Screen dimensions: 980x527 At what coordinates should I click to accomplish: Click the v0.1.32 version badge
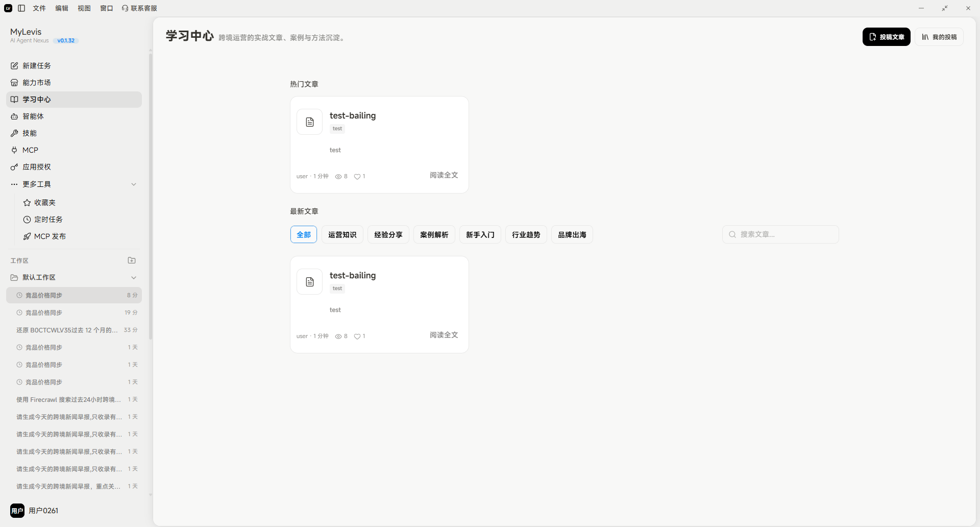66,41
